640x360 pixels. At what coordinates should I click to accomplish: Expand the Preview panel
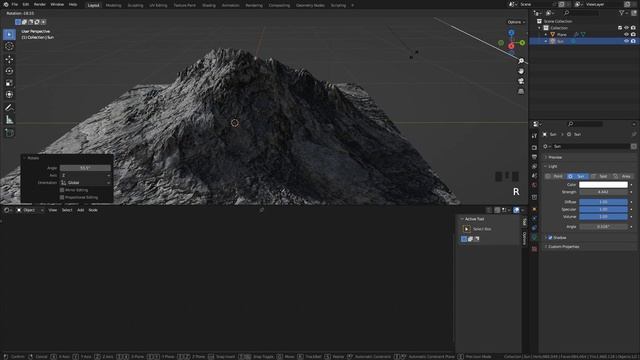click(555, 157)
